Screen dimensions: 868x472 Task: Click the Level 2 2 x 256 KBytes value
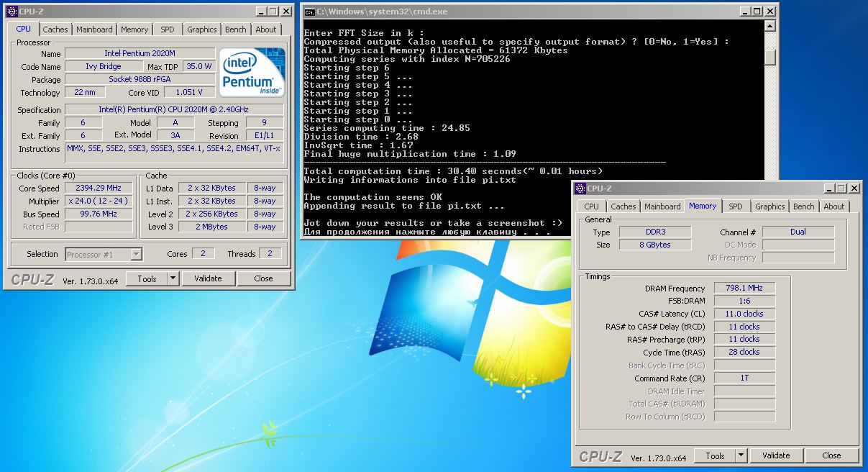(211, 214)
